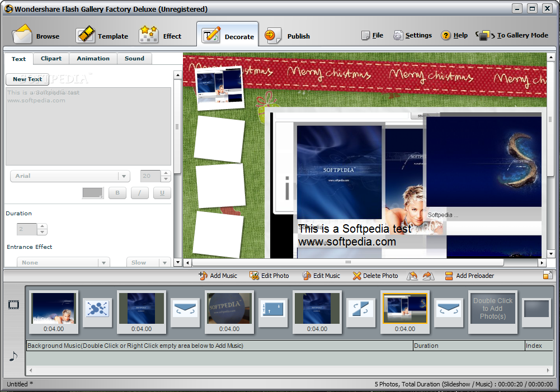560x392 pixels.
Task: Click the left panel scroll up arrow
Action: click(177, 75)
